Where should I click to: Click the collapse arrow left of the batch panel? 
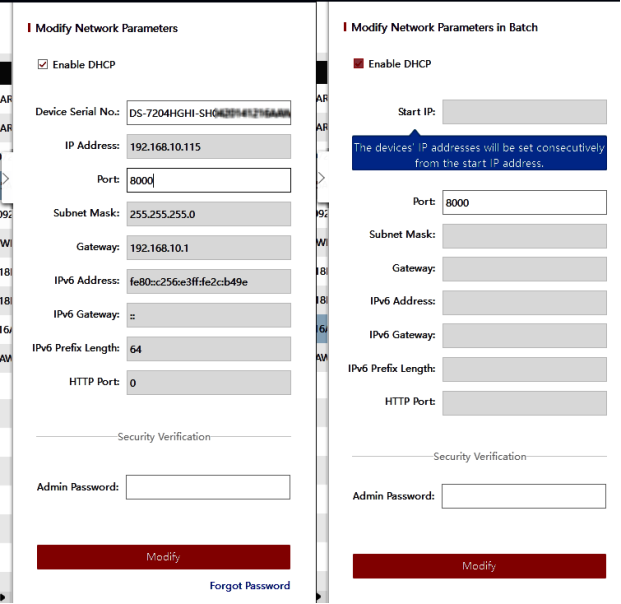321,178
